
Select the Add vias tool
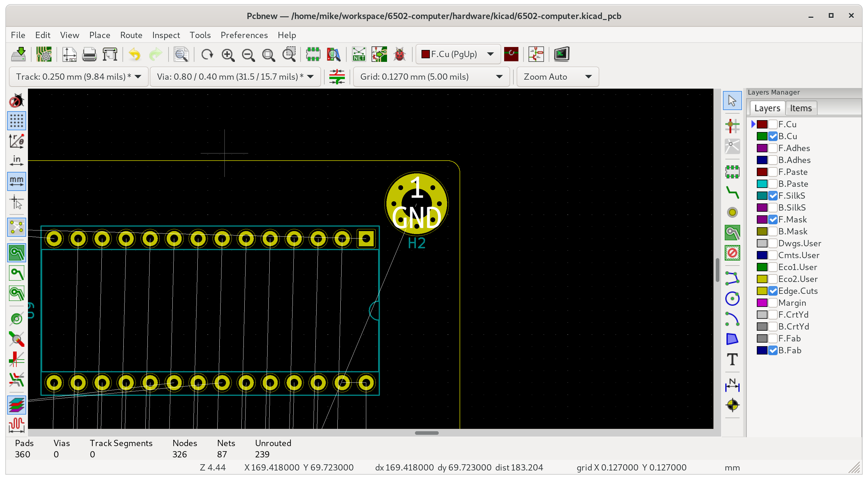(x=732, y=212)
